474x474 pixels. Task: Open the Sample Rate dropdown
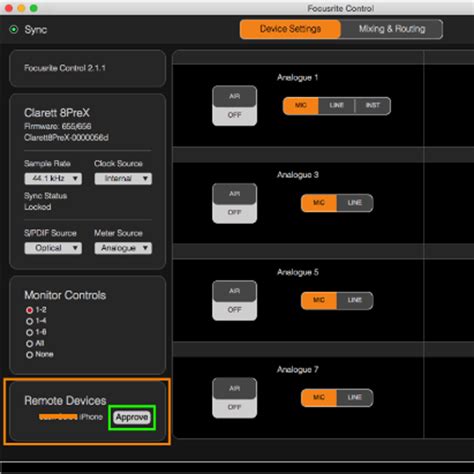(x=53, y=179)
